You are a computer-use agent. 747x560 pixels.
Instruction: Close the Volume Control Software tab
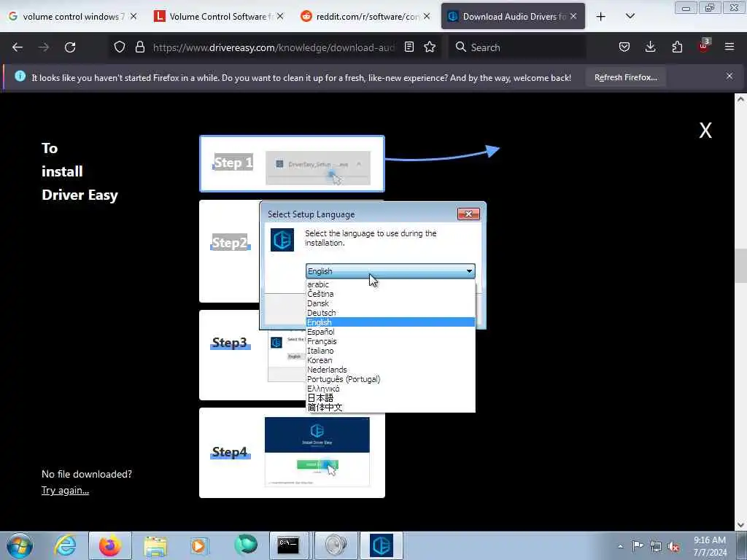[x=280, y=17]
